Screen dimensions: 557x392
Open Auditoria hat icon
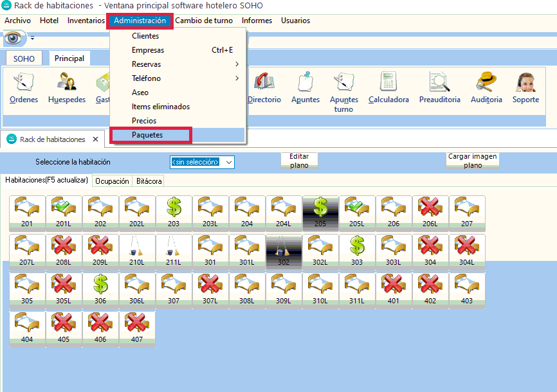pos(486,82)
